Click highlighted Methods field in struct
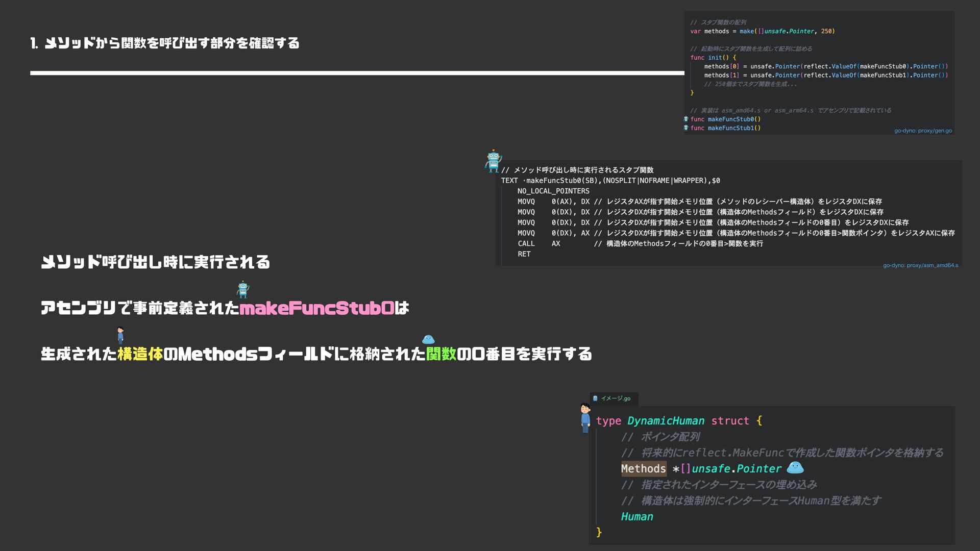This screenshot has width=980, height=551. (x=643, y=468)
